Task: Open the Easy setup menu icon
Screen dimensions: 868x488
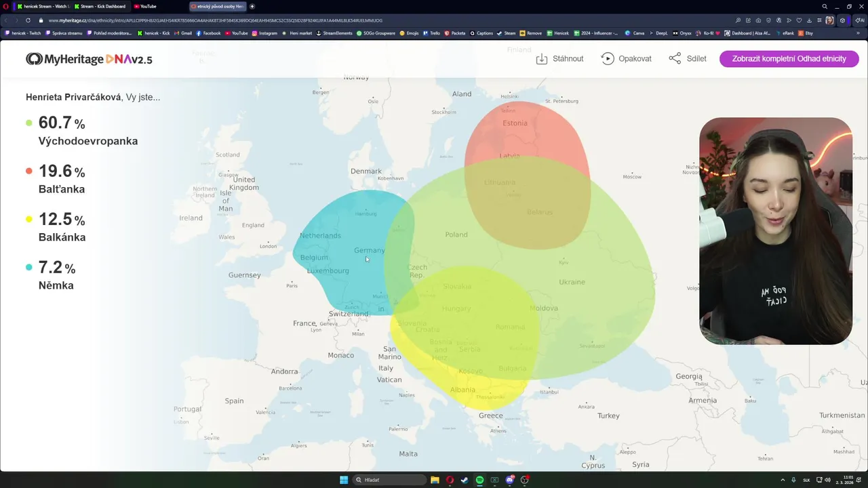Action: [x=819, y=20]
